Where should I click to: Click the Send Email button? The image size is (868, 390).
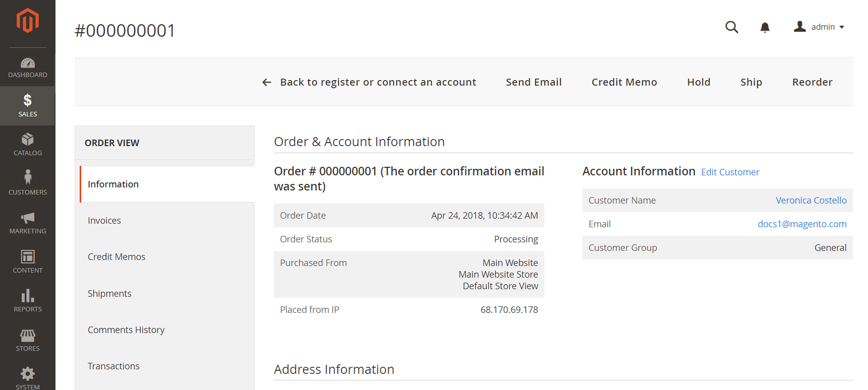tap(534, 82)
